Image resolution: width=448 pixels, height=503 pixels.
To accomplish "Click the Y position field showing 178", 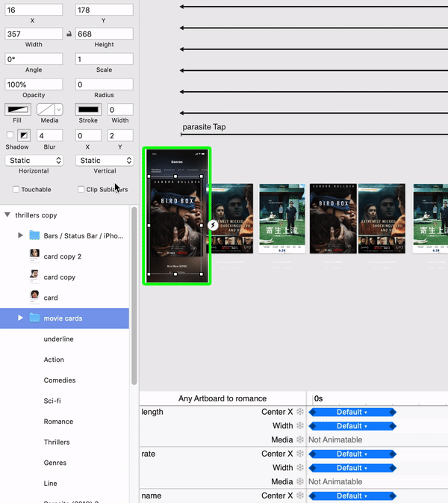I will (104, 10).
